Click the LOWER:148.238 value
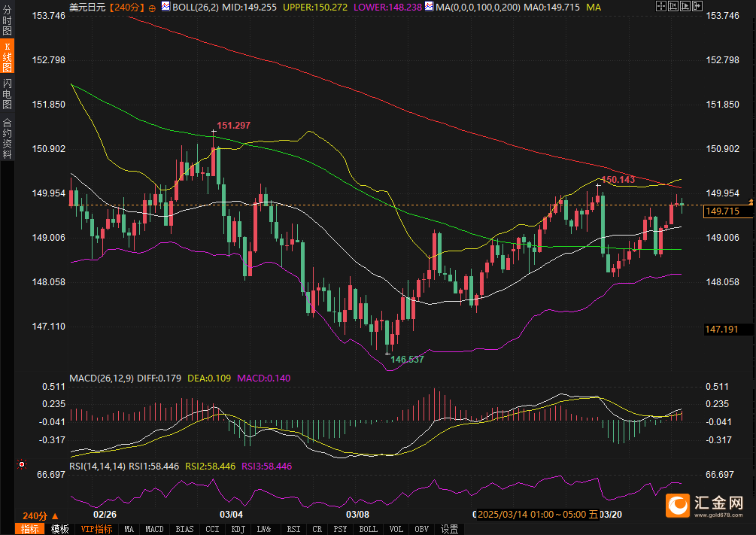This screenshot has width=756, height=535. tap(387, 8)
